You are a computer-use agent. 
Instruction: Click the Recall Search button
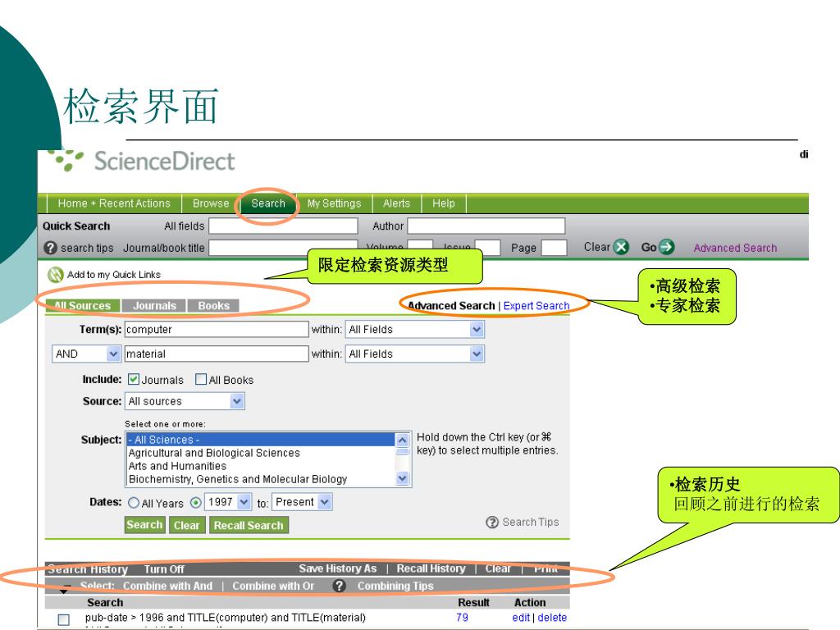click(249, 525)
